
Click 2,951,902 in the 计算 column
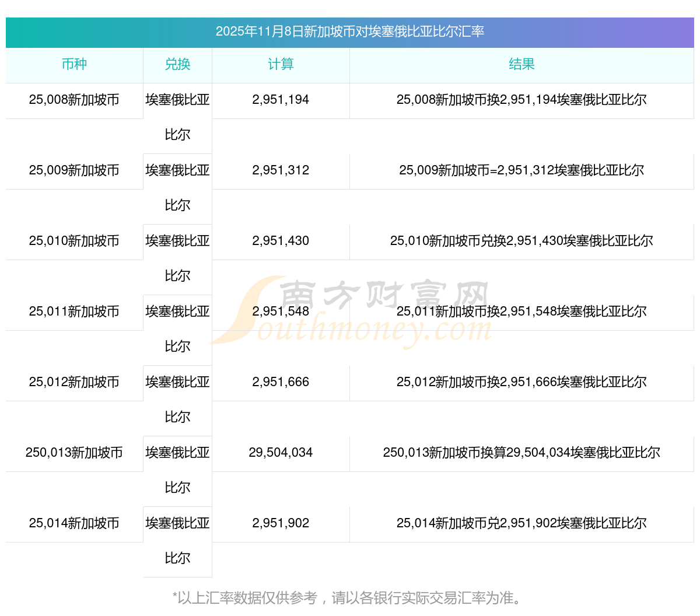click(x=281, y=523)
